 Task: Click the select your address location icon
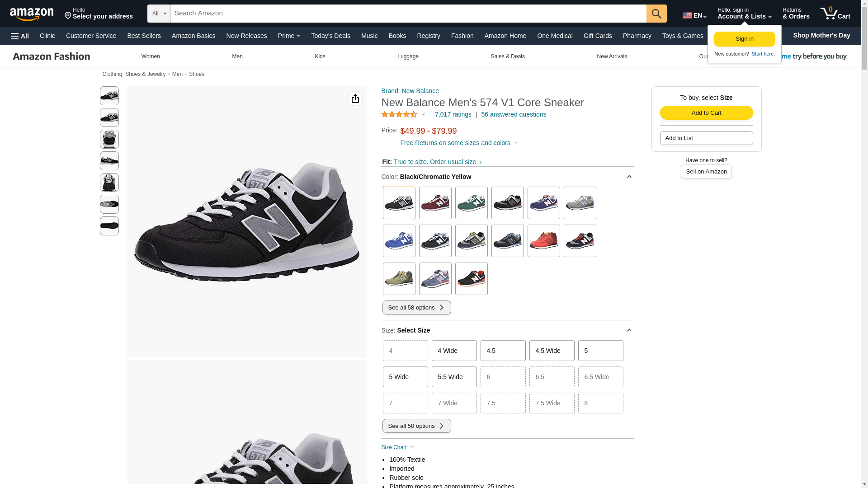(x=68, y=16)
